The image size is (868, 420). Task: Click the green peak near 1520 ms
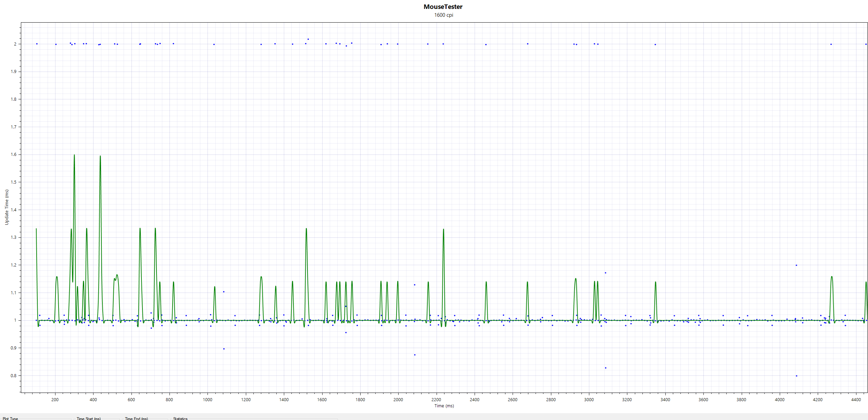point(306,229)
